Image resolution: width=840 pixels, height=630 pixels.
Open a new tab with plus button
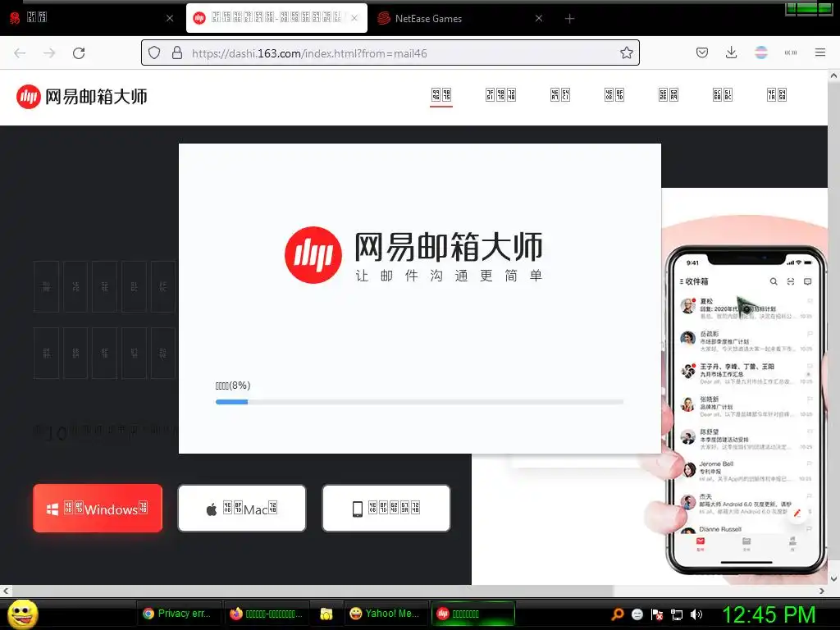(569, 19)
